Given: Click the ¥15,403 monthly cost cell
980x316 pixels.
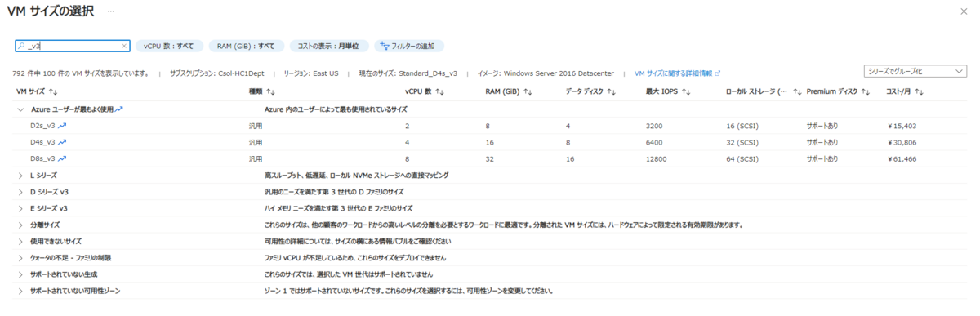Looking at the screenshot, I should pyautogui.click(x=902, y=126).
